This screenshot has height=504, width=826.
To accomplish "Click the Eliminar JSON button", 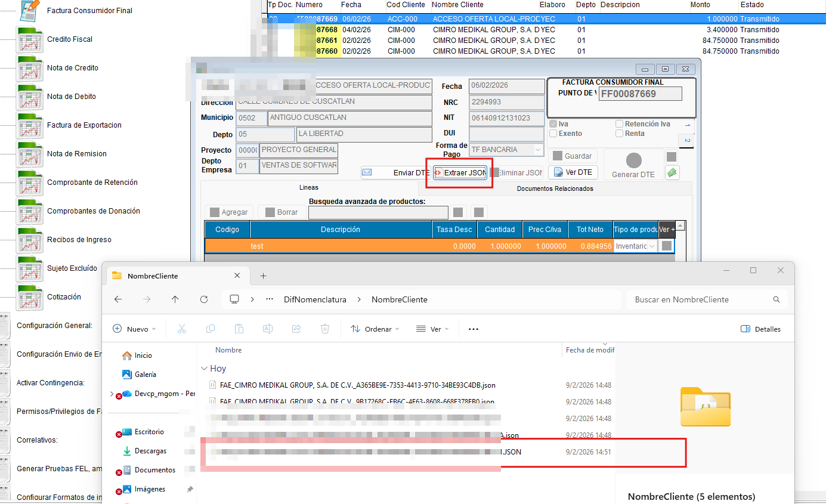I will 518,172.
